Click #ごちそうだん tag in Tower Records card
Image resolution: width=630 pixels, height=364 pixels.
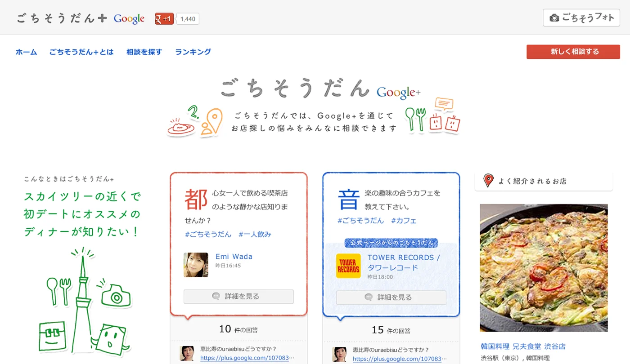tap(360, 221)
